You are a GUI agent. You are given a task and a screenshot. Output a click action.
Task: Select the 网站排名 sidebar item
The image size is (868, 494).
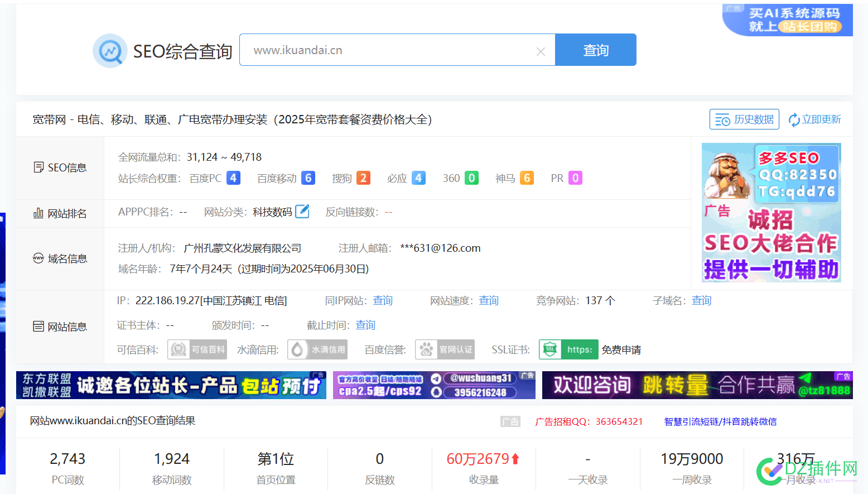point(60,213)
